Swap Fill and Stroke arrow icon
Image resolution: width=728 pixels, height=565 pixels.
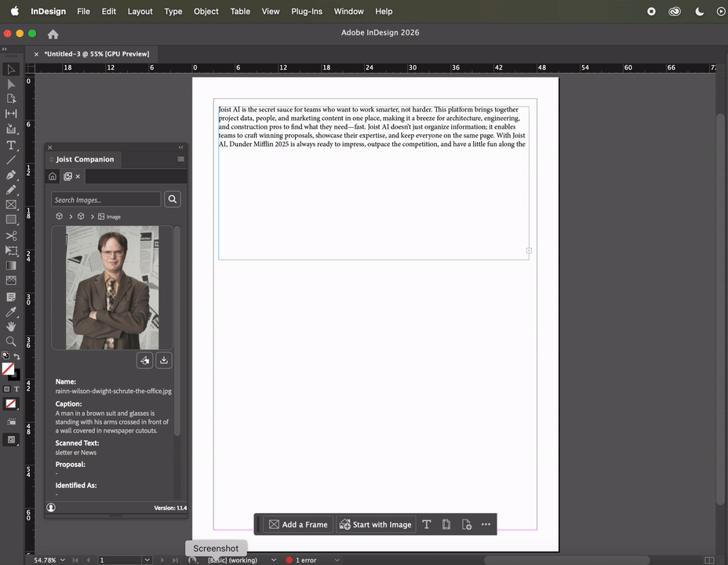pos(16,356)
